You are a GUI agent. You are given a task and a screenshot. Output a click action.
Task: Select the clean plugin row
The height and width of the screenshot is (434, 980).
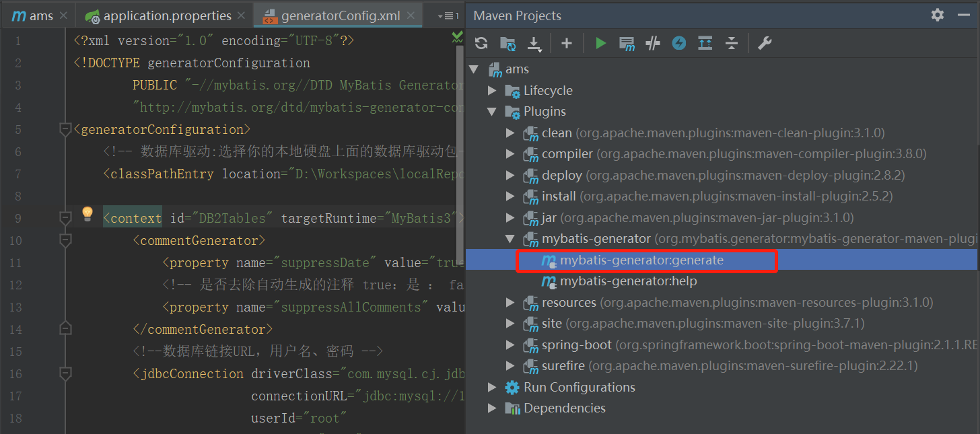(x=722, y=133)
